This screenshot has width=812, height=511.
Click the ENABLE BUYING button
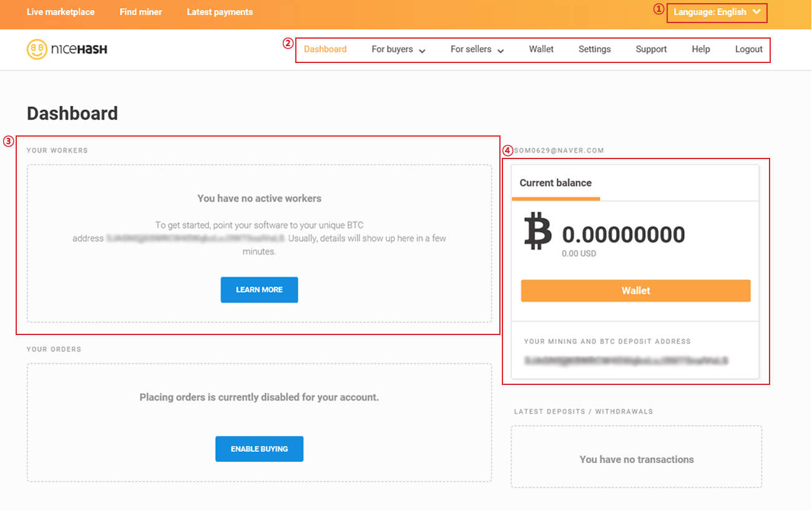(259, 449)
